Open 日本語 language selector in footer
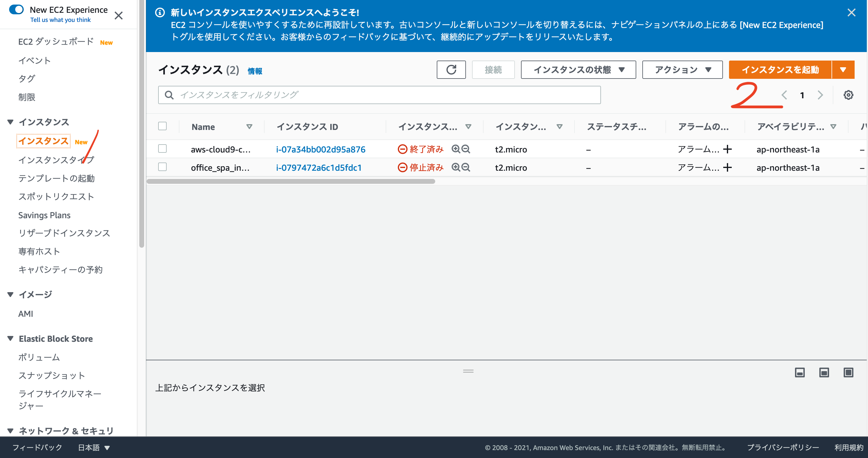The width and height of the screenshot is (868, 458). tap(93, 447)
